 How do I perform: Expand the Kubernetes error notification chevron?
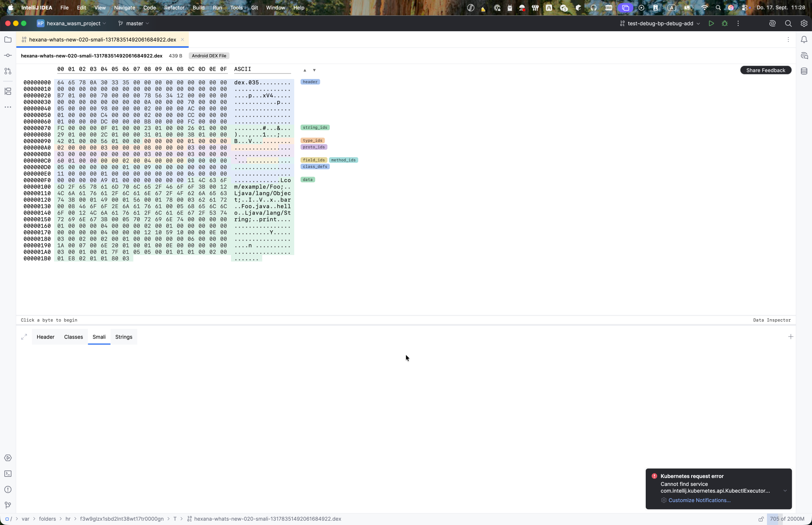pos(785,491)
